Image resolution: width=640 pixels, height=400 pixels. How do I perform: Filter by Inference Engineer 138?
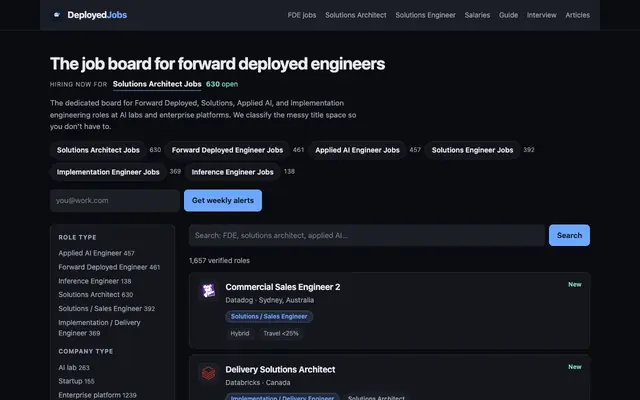tap(95, 281)
